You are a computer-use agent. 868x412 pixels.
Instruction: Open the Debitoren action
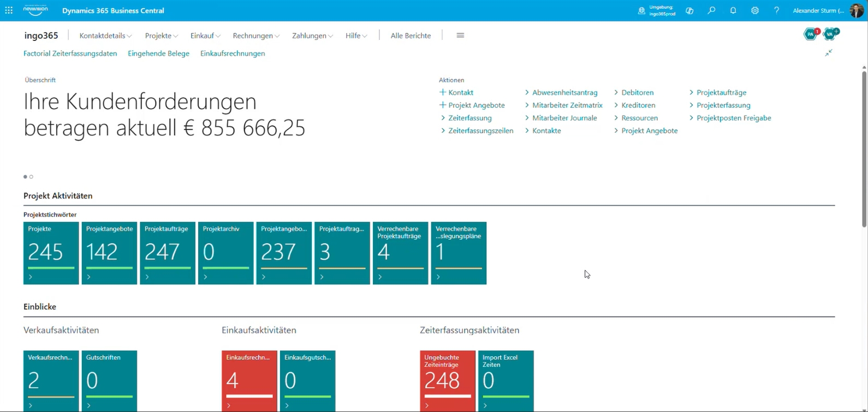click(633, 93)
